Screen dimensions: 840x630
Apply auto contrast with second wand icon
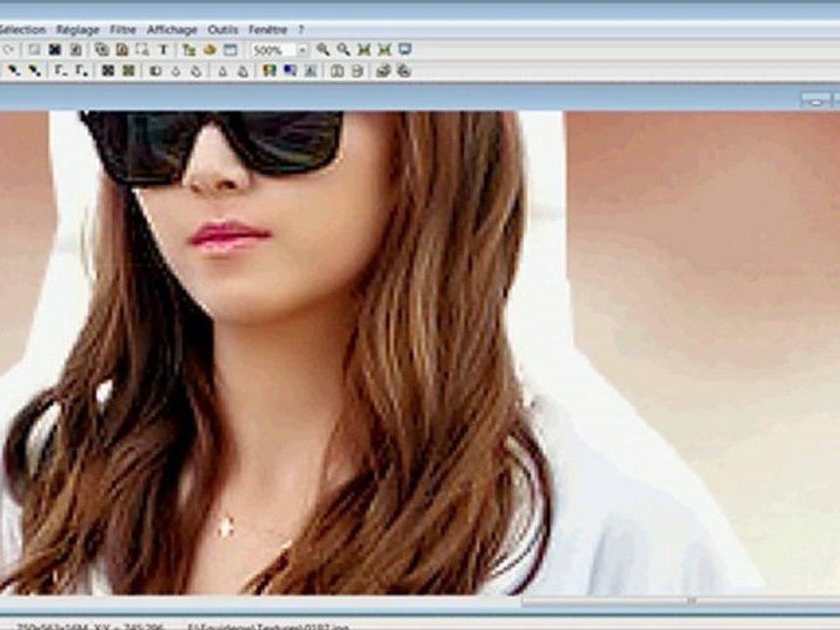34,71
